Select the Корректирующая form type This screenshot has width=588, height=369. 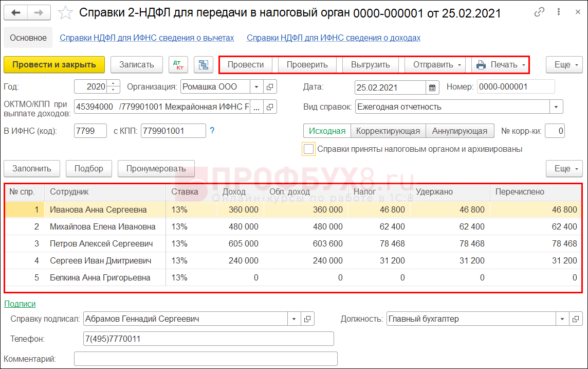coord(388,131)
